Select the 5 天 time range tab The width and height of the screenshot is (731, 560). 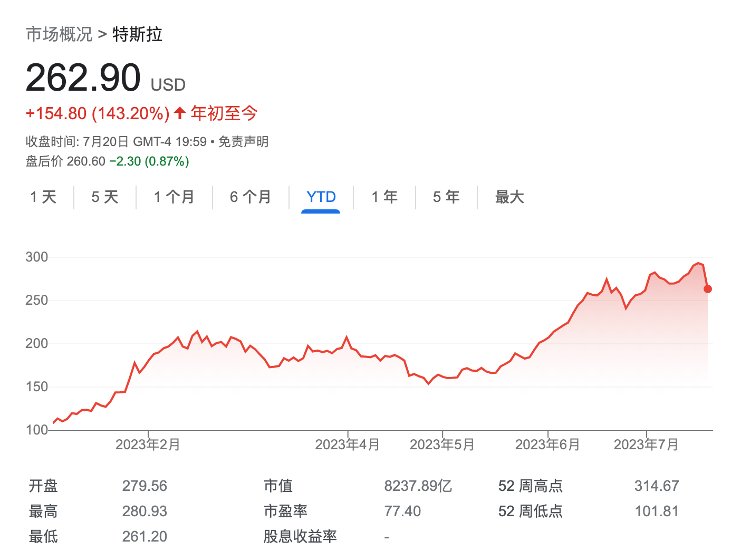105,197
